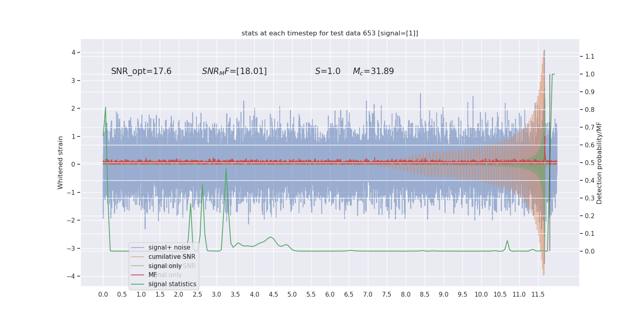Click x-axis tick label 9.5

(462, 295)
